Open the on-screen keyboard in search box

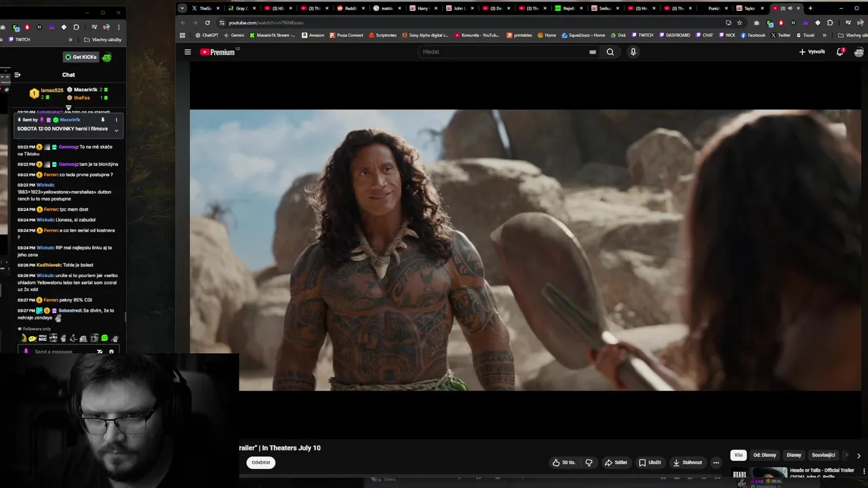click(593, 52)
